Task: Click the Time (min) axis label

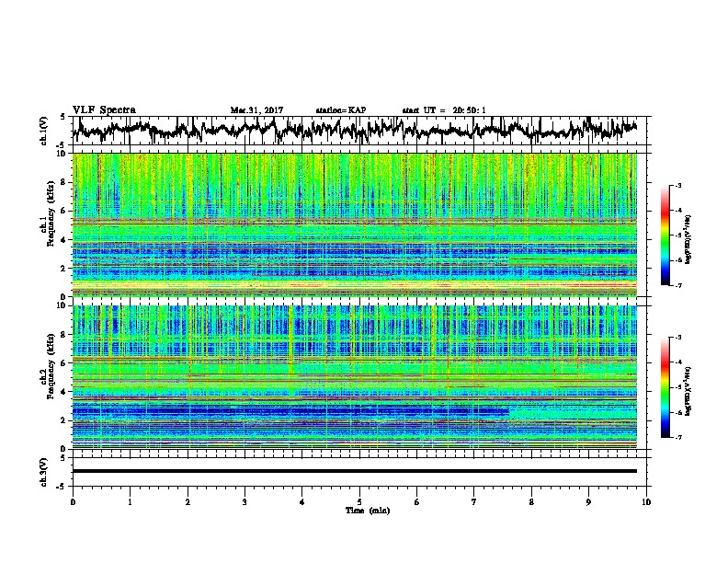Action: pyautogui.click(x=368, y=511)
